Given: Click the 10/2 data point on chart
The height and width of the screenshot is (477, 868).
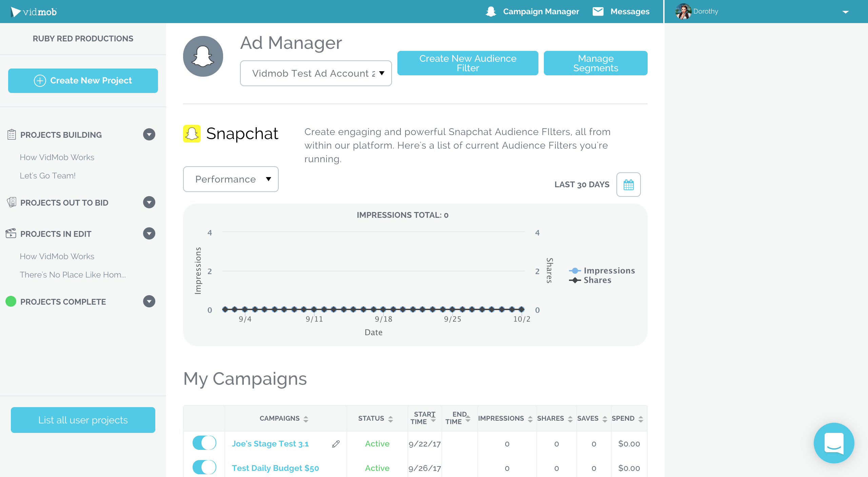Looking at the screenshot, I should point(521,309).
